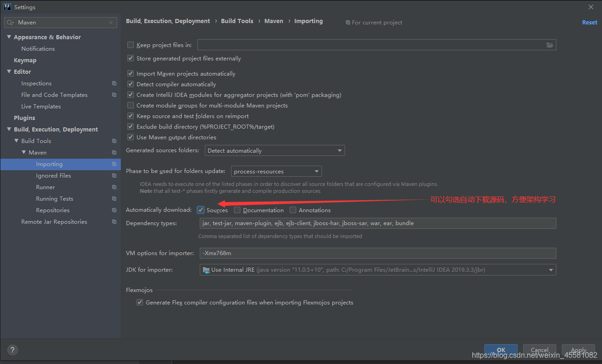Select Repositories in Maven tree
This screenshot has width=602, height=364.
pyautogui.click(x=53, y=210)
